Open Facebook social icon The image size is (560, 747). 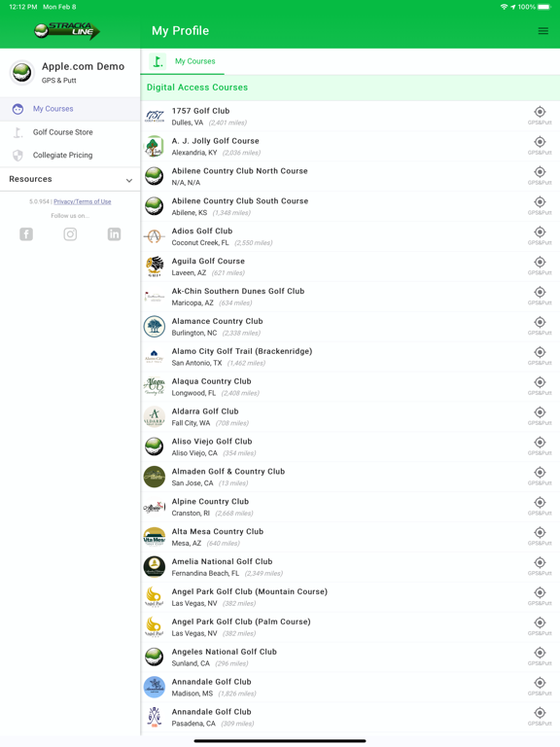(26, 233)
